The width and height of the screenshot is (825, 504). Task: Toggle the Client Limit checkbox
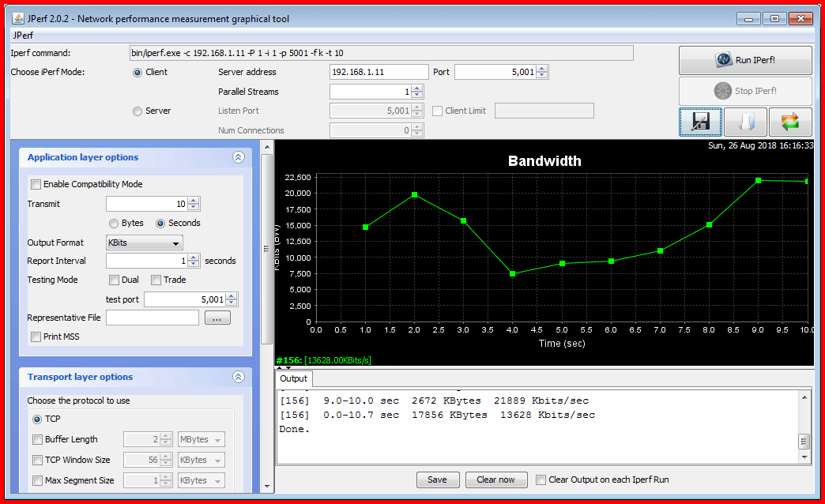click(x=437, y=111)
